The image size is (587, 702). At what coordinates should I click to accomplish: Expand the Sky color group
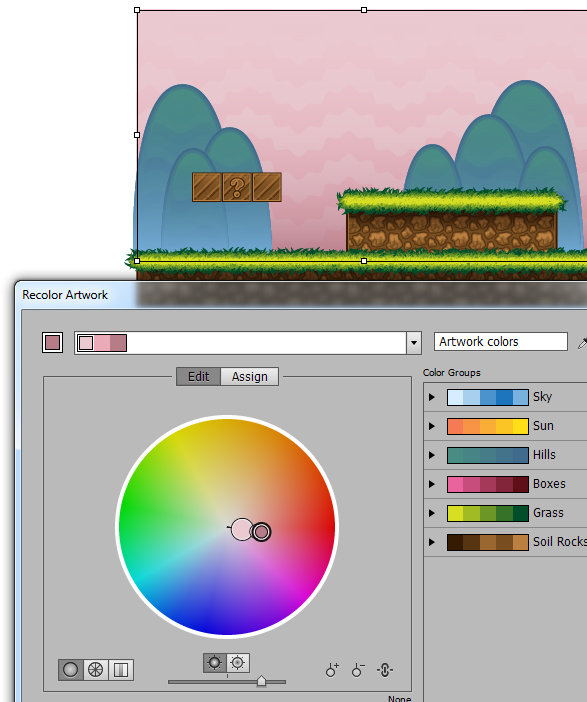tap(432, 397)
